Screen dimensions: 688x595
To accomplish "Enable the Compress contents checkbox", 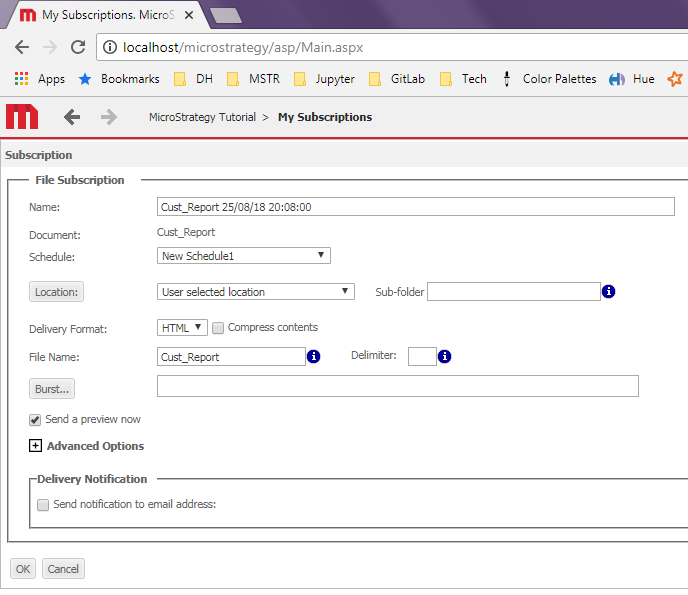I will [x=218, y=327].
